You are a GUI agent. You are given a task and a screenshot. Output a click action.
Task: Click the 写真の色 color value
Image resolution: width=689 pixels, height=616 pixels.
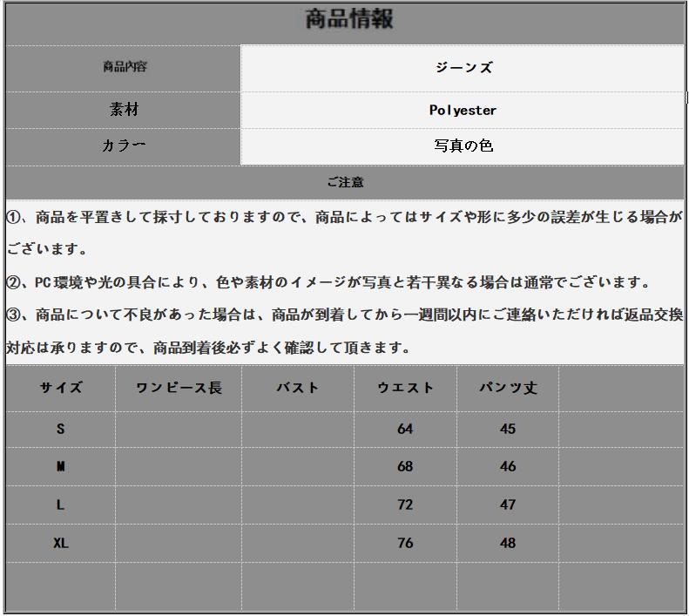[463, 146]
